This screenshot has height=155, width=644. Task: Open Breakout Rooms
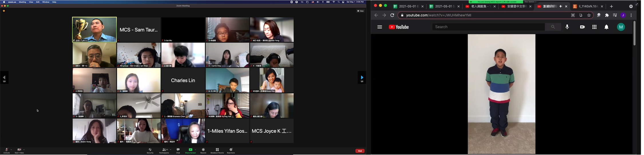click(x=217, y=151)
